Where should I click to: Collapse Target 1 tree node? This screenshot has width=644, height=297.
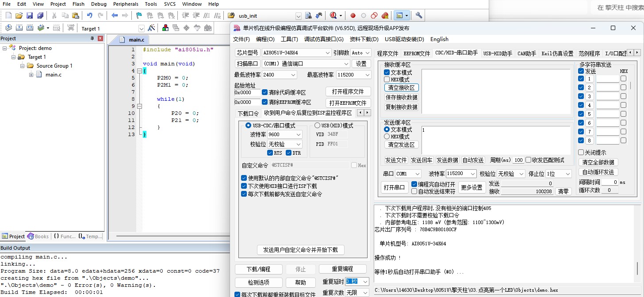14,57
